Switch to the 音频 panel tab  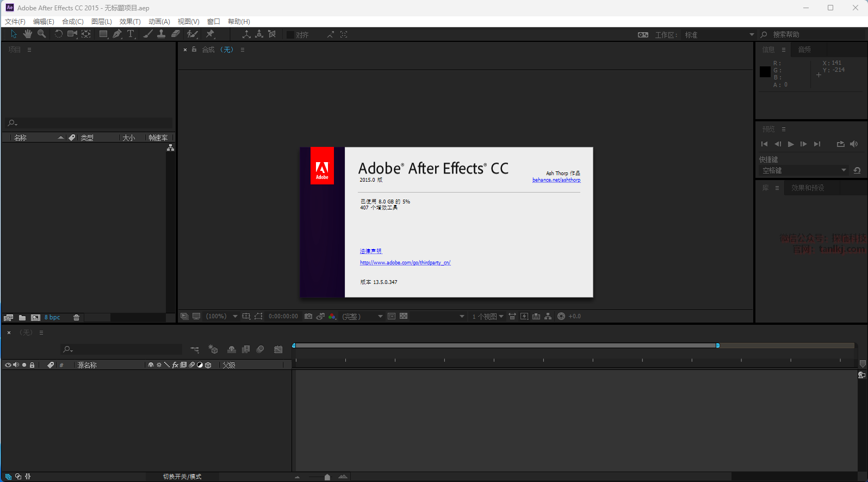tap(804, 50)
